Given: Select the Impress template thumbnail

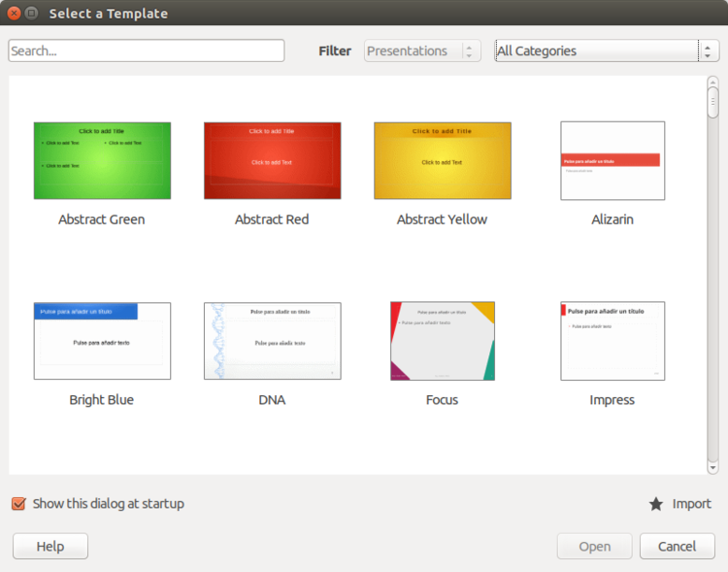Looking at the screenshot, I should point(612,341).
